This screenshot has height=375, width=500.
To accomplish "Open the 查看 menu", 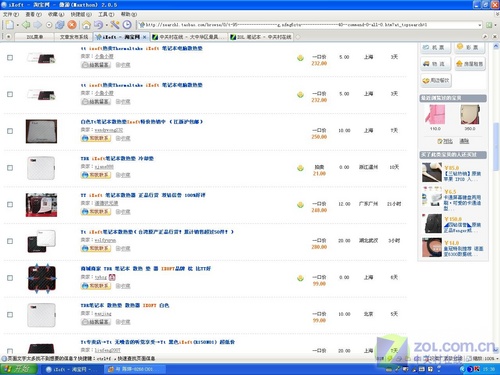I will (x=33, y=14).
